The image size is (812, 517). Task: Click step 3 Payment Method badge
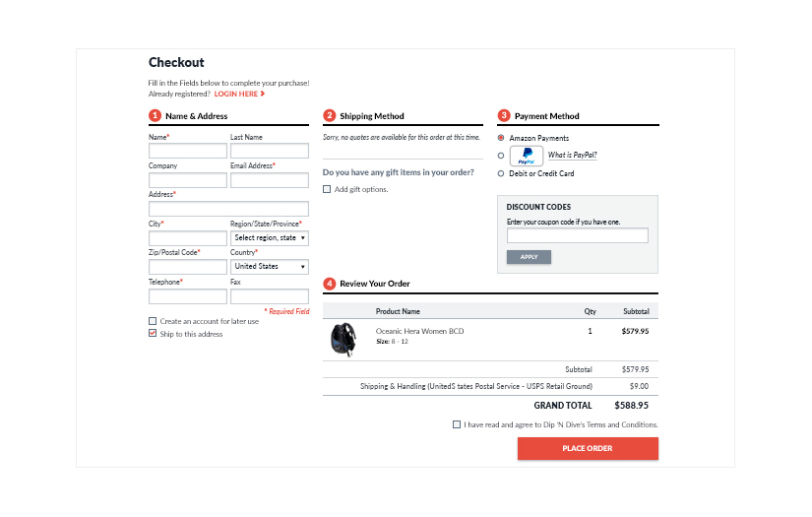(x=504, y=116)
